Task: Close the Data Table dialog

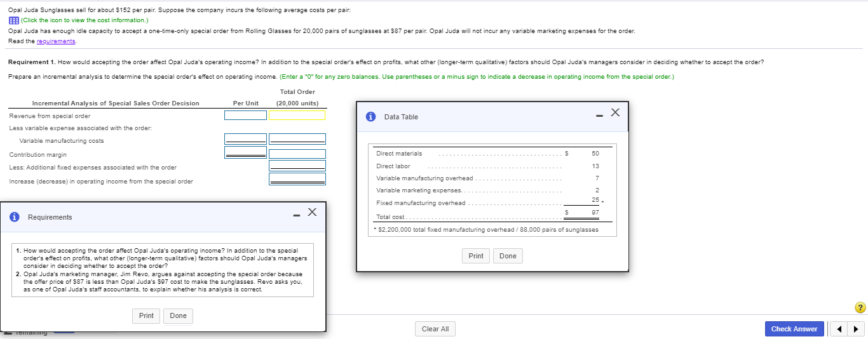Action: (614, 113)
